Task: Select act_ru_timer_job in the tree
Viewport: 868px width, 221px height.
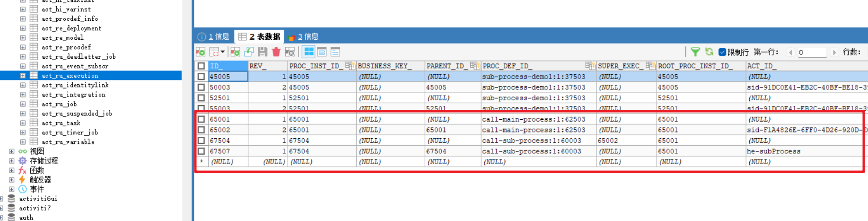Action: coord(70,132)
